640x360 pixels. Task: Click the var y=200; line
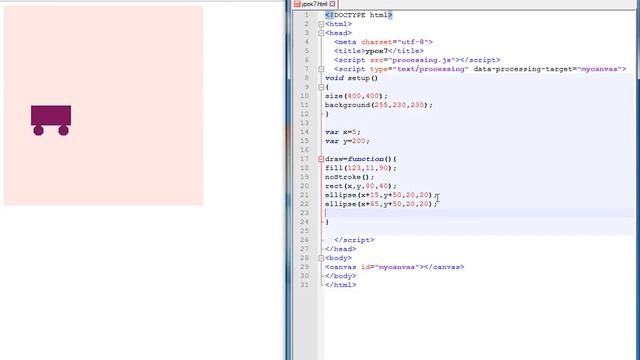coord(347,141)
